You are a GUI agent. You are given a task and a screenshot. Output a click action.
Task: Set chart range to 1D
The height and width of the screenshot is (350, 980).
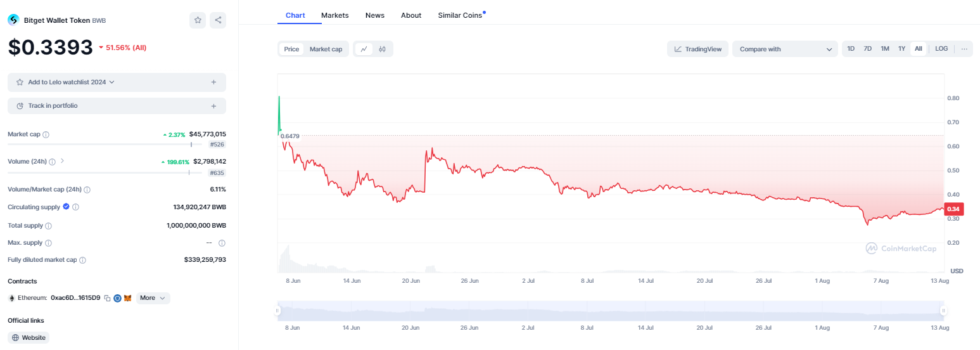pyautogui.click(x=851, y=49)
